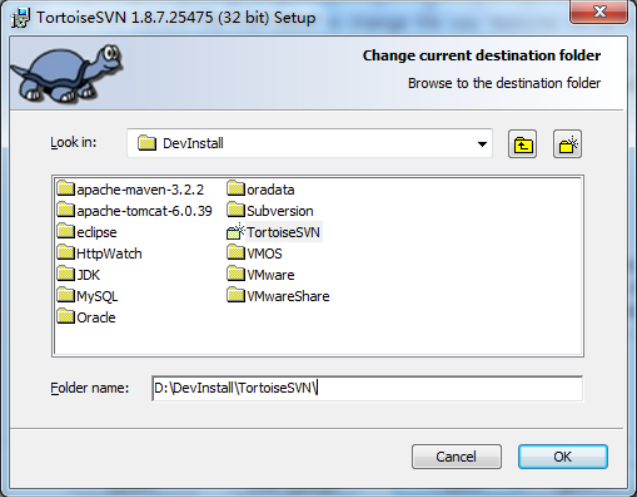Click the oradata folder icon
The height and width of the screenshot is (497, 637).
pos(236,189)
